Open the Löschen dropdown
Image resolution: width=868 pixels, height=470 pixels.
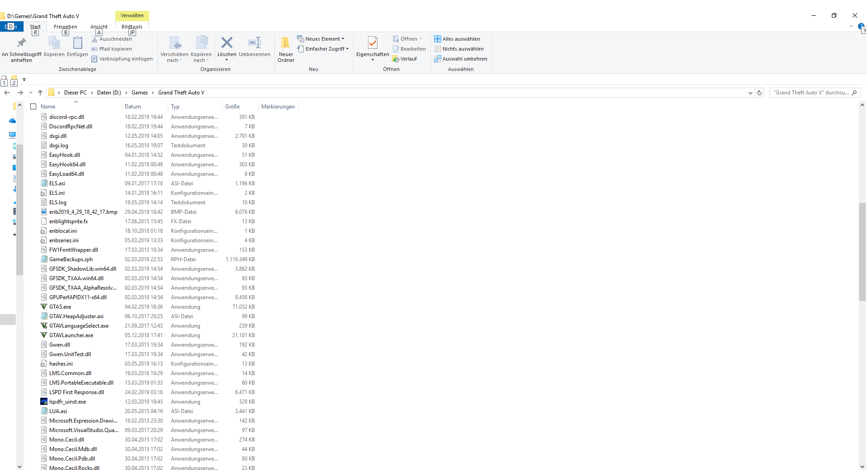coord(226,60)
